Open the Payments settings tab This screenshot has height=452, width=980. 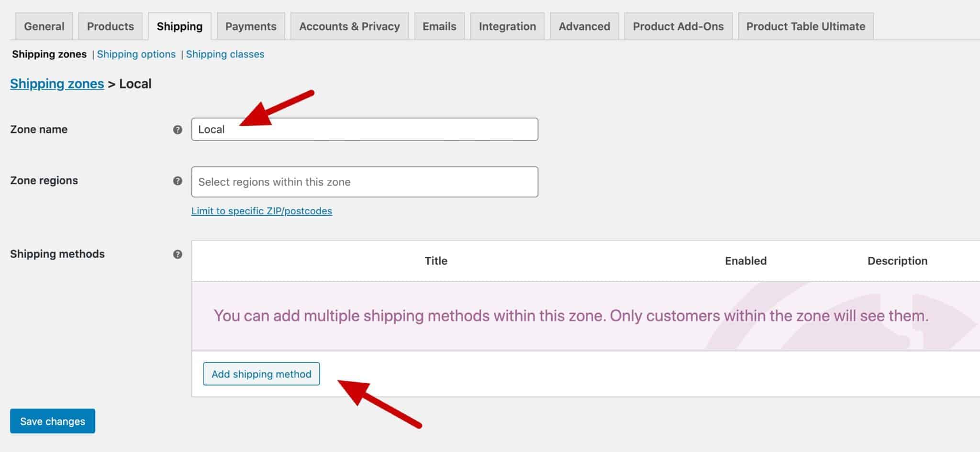(x=251, y=26)
